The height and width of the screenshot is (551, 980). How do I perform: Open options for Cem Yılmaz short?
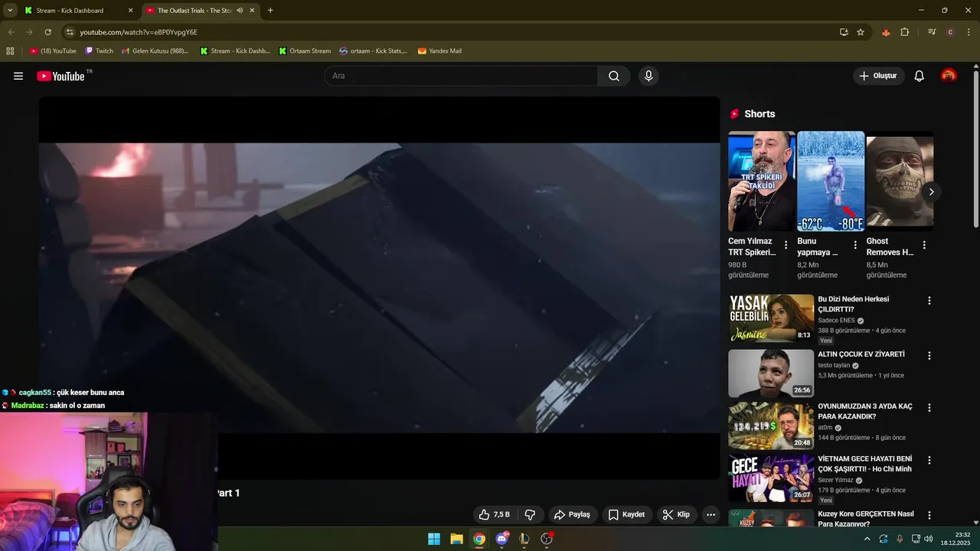[786, 245]
